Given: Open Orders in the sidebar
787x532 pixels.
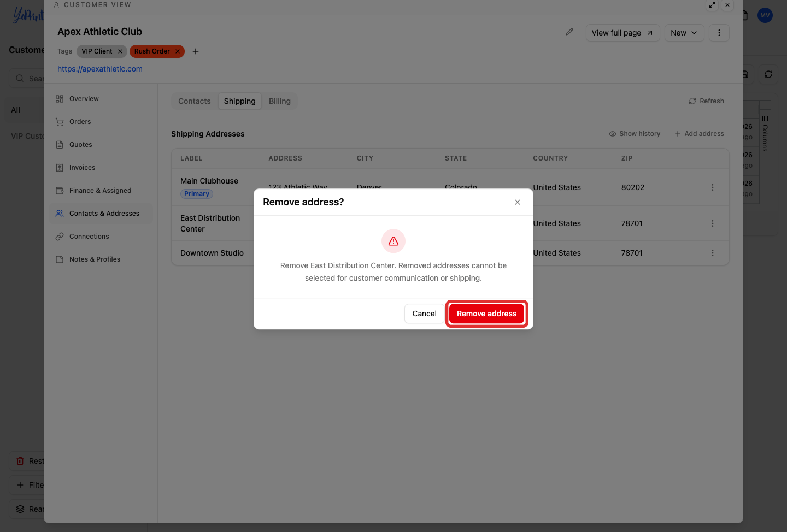Looking at the screenshot, I should [101, 122].
